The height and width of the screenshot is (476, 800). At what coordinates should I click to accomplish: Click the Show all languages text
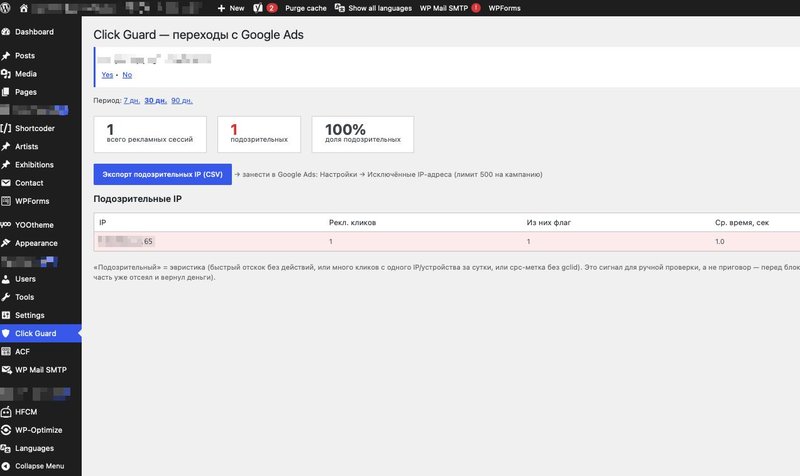(380, 8)
